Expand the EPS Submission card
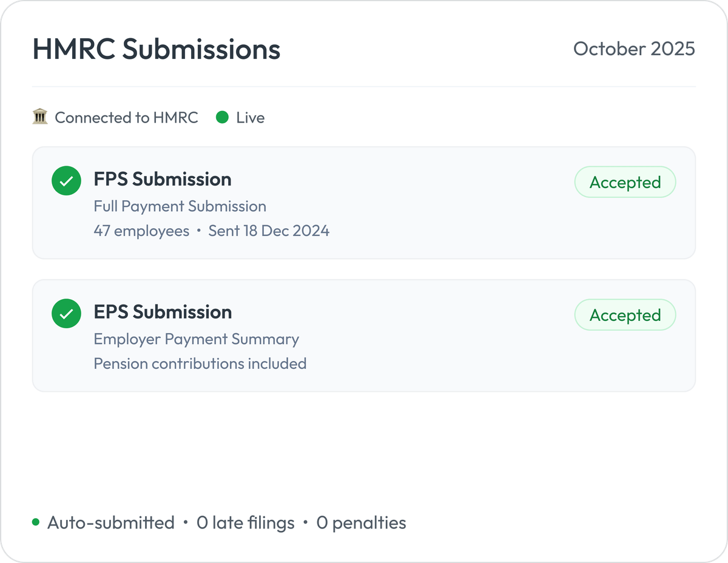Viewport: 728px width, 563px height. pos(364,335)
